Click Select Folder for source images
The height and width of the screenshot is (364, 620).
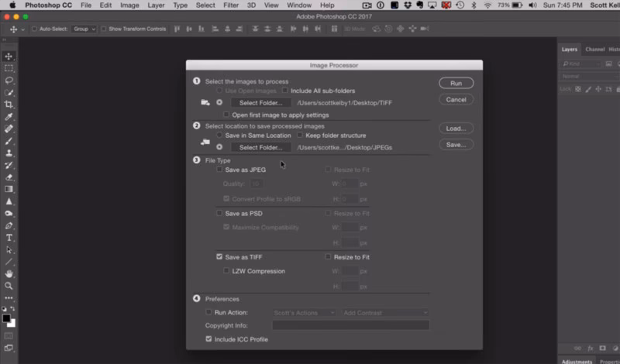(x=261, y=103)
